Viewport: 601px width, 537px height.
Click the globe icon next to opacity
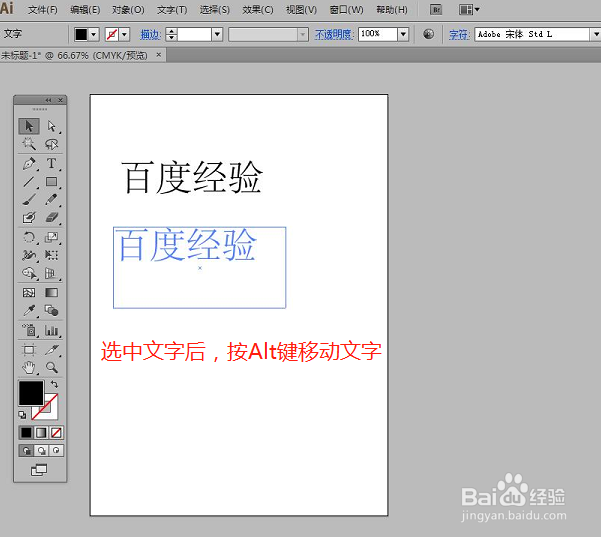429,34
